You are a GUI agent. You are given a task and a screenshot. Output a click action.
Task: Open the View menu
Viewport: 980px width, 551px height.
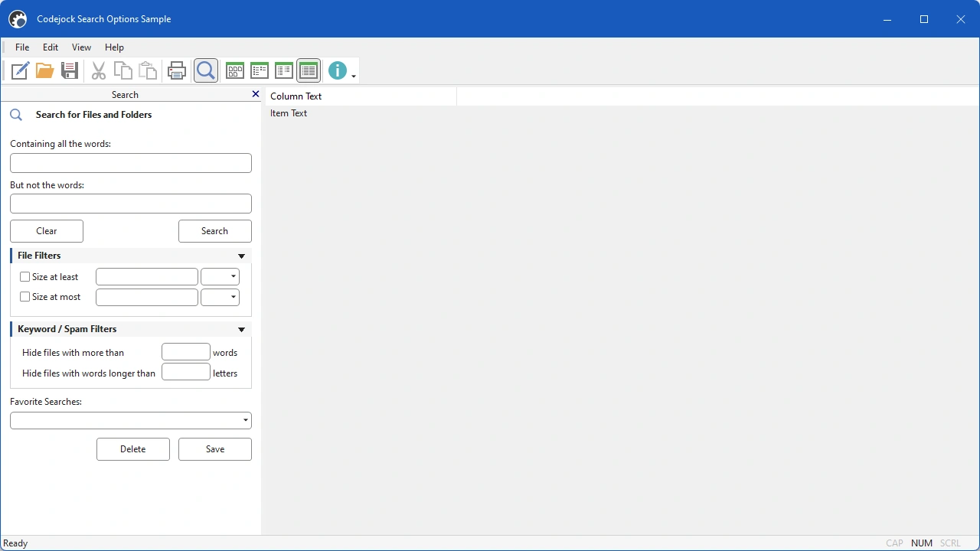pos(81,47)
